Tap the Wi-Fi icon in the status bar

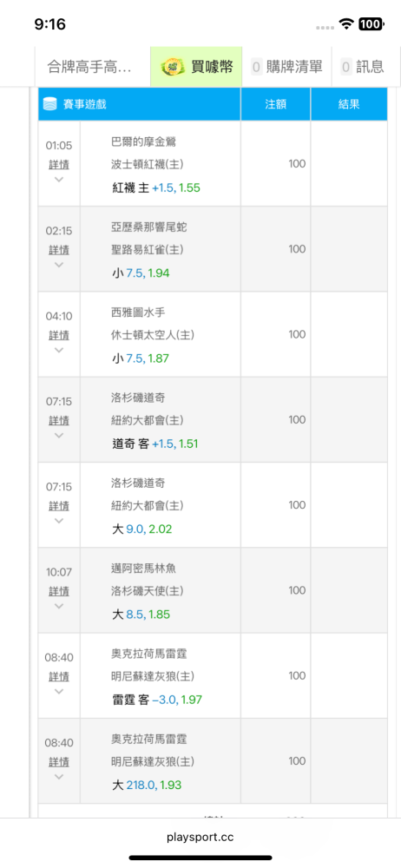click(x=347, y=23)
